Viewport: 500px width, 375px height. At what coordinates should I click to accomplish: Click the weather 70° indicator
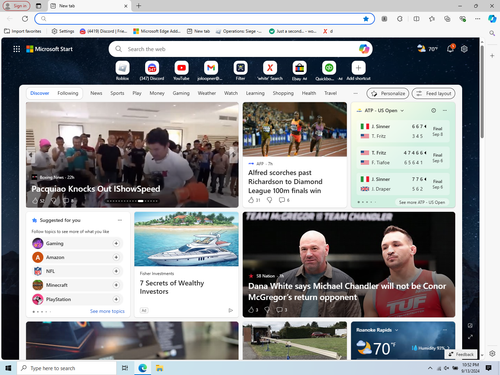point(427,49)
